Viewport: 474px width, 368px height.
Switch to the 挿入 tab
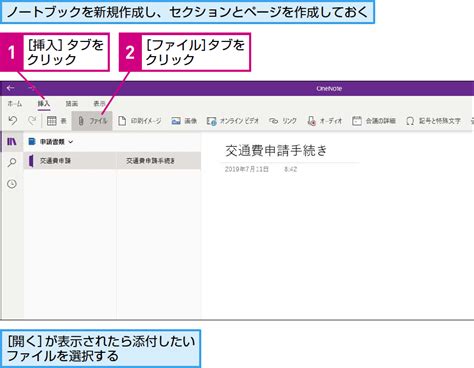[x=44, y=104]
